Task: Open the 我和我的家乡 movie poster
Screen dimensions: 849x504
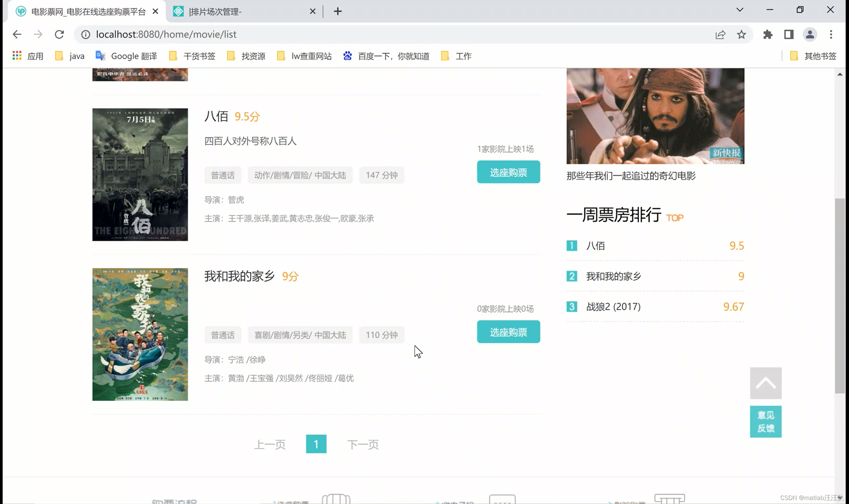Action: [140, 334]
